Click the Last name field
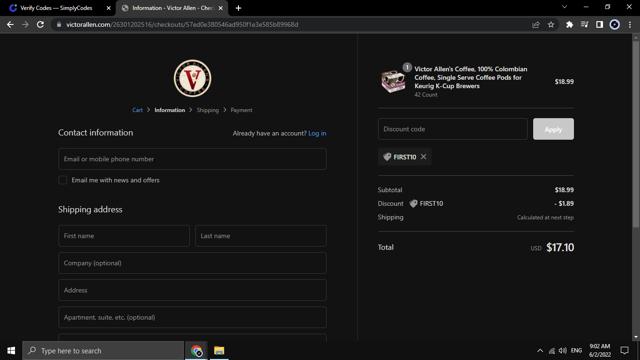The height and width of the screenshot is (360, 640). point(261,236)
